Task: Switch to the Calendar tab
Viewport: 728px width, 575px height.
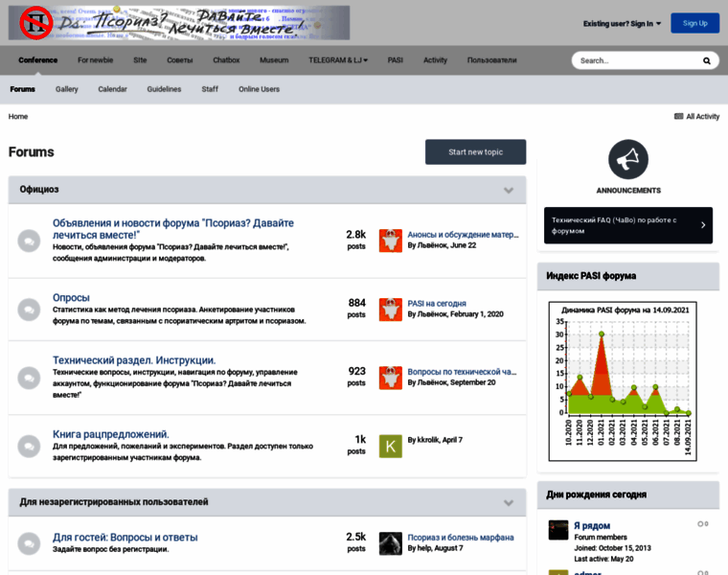Action: click(112, 89)
